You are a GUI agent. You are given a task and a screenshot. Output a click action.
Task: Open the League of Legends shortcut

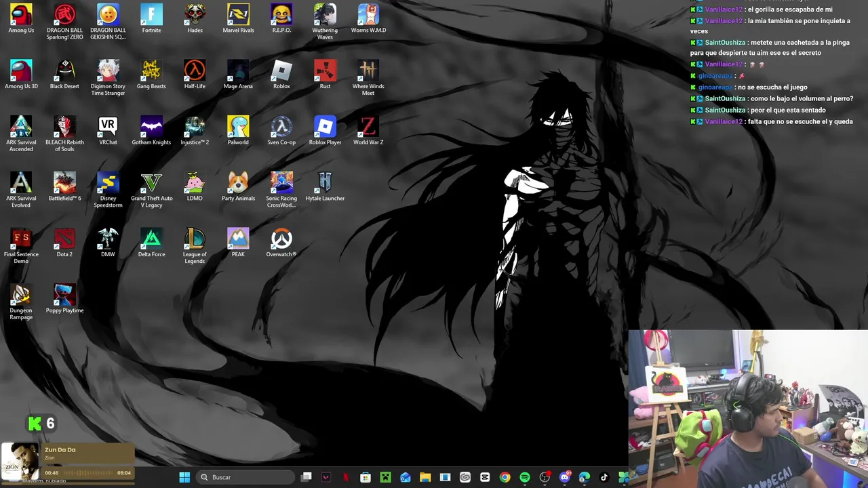[195, 247]
